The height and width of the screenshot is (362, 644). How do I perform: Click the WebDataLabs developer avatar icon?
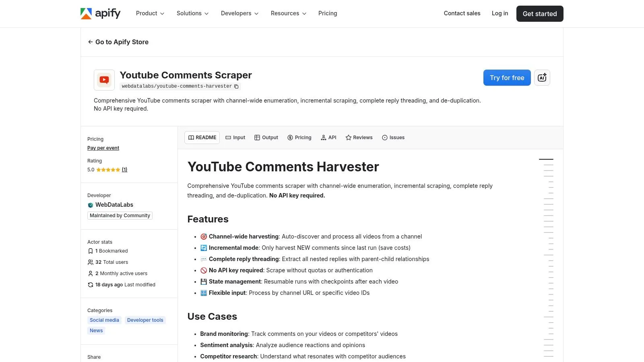pyautogui.click(x=91, y=205)
